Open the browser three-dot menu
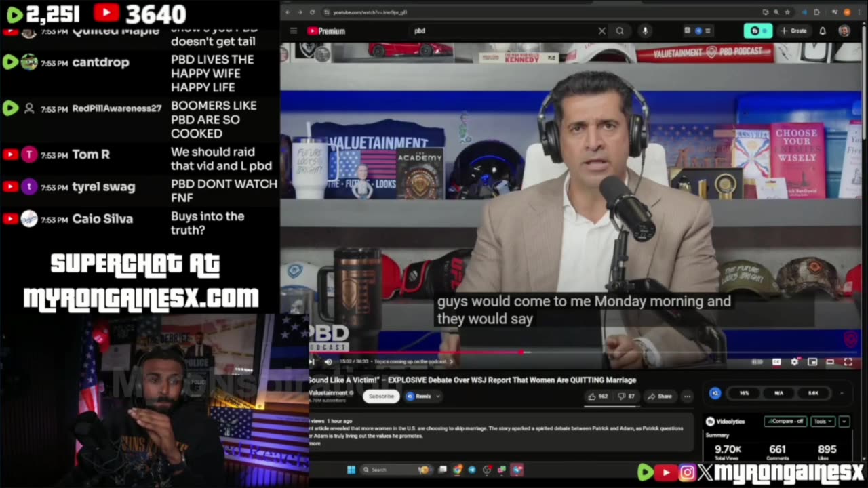This screenshot has height=488, width=868. pos(859,12)
